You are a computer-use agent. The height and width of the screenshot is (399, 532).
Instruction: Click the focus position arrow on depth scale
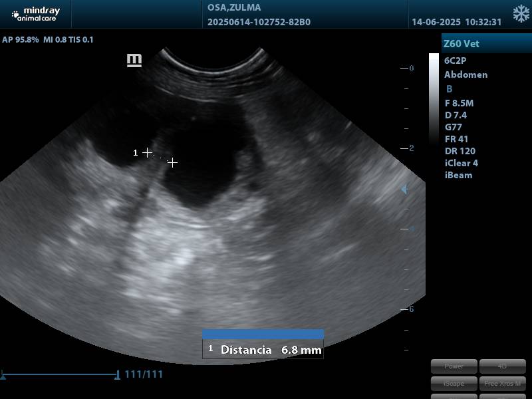tap(403, 190)
